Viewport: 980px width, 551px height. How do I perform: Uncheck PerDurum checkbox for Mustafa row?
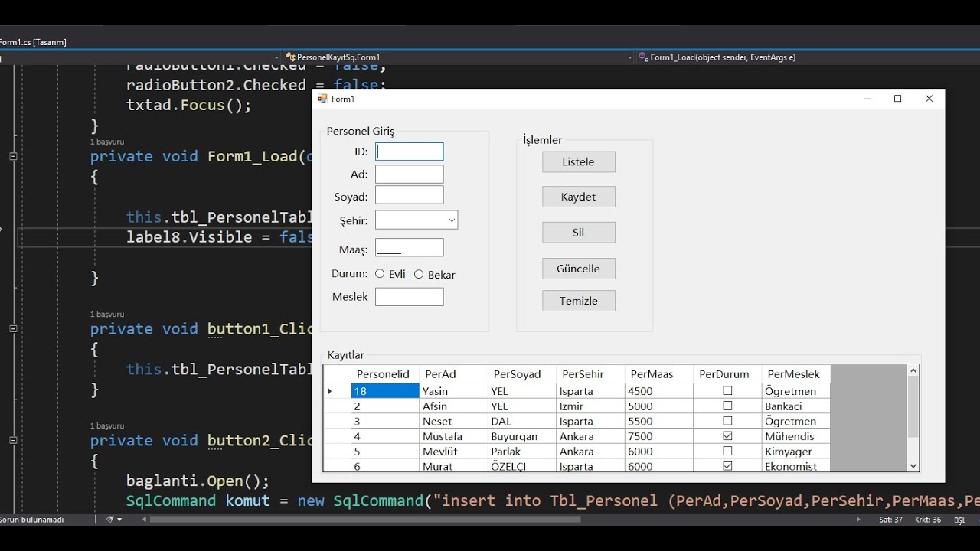(727, 436)
